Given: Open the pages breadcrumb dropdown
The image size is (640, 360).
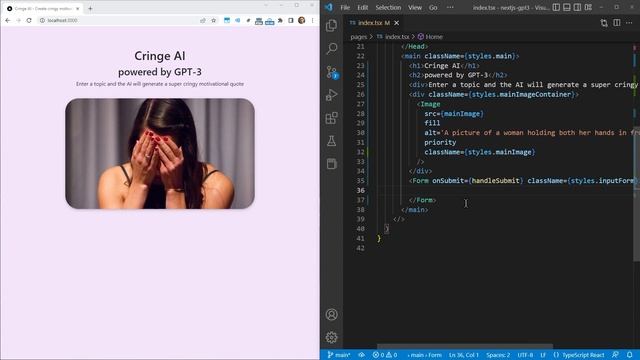Looking at the screenshot, I should [358, 37].
